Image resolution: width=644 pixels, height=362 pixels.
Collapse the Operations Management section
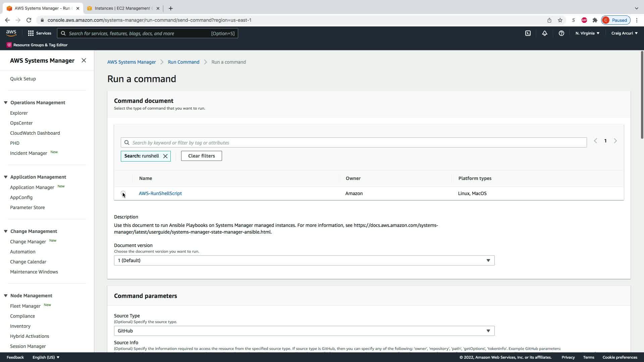coord(6,103)
